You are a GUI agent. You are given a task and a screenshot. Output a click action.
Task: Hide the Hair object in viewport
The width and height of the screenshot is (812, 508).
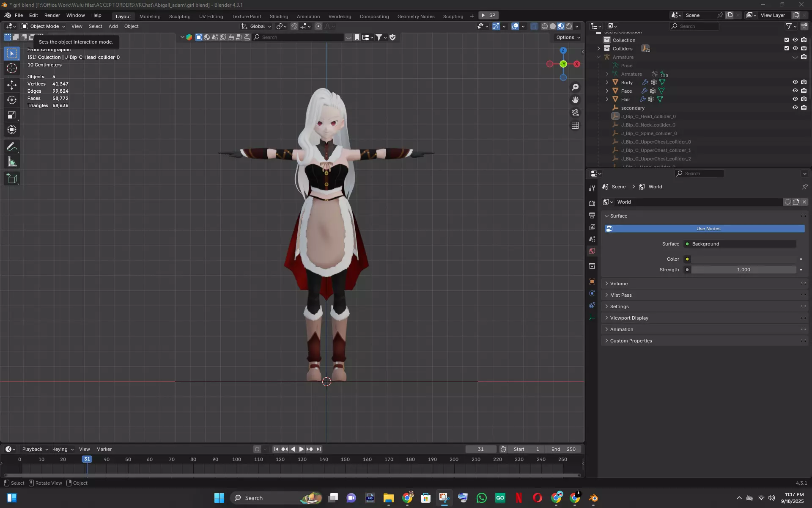pyautogui.click(x=795, y=99)
